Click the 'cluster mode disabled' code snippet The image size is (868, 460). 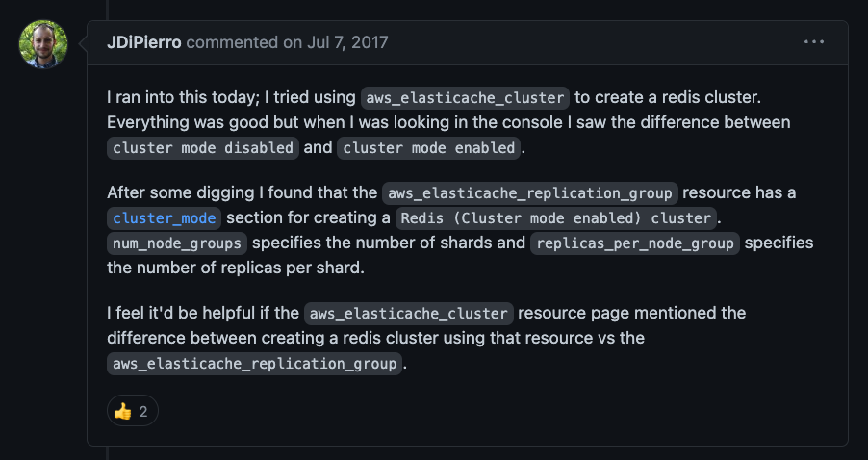coord(203,148)
